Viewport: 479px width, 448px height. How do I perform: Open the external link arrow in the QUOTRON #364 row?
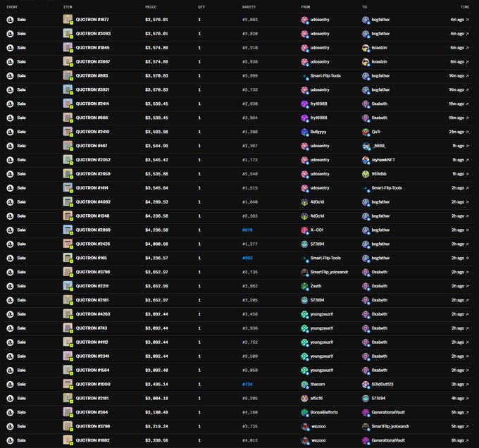tap(467, 412)
